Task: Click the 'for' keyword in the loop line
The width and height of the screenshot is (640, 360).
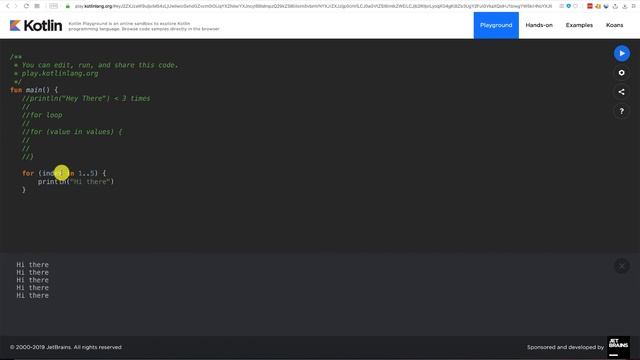Action: tap(28, 173)
